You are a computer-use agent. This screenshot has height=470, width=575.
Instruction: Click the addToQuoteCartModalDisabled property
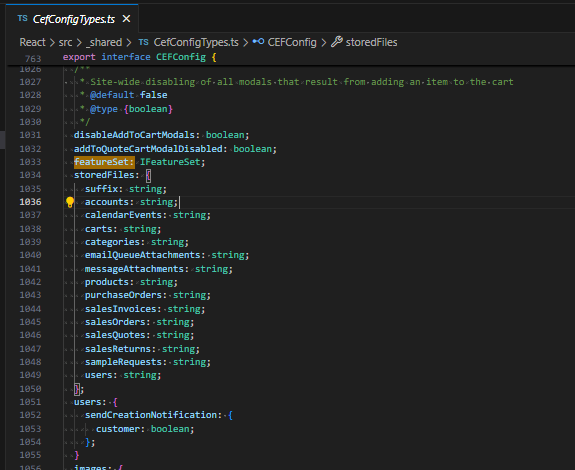148,149
